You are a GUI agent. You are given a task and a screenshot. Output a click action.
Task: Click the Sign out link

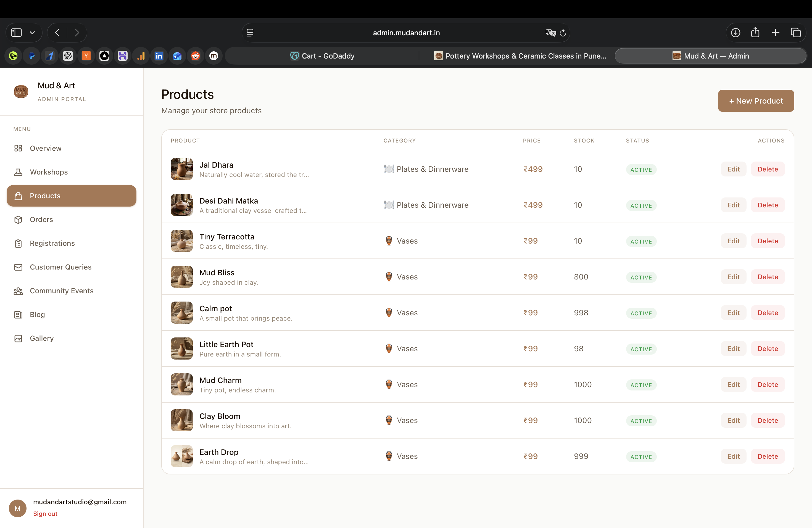[x=45, y=514]
